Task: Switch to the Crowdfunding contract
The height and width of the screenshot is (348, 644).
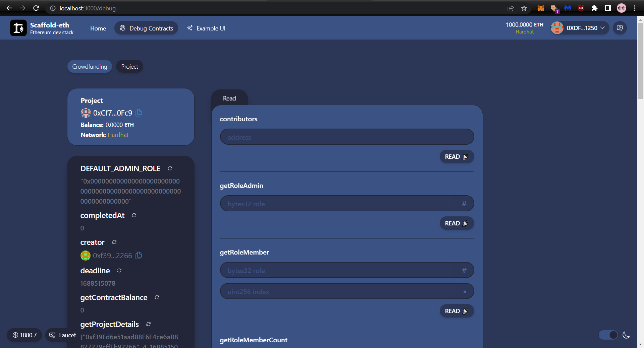Action: pos(89,66)
